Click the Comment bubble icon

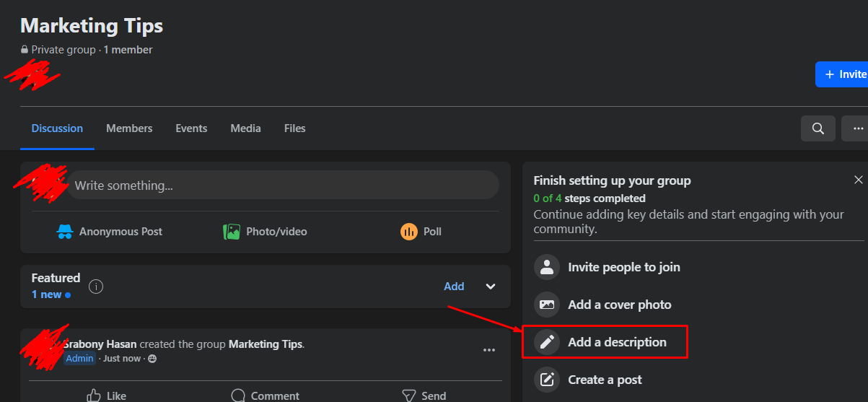238,396
